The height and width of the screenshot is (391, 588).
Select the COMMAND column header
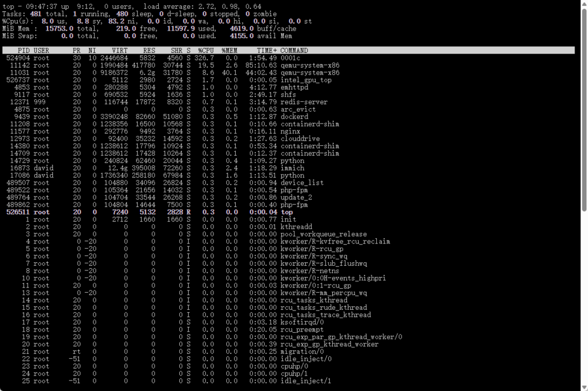[294, 50]
